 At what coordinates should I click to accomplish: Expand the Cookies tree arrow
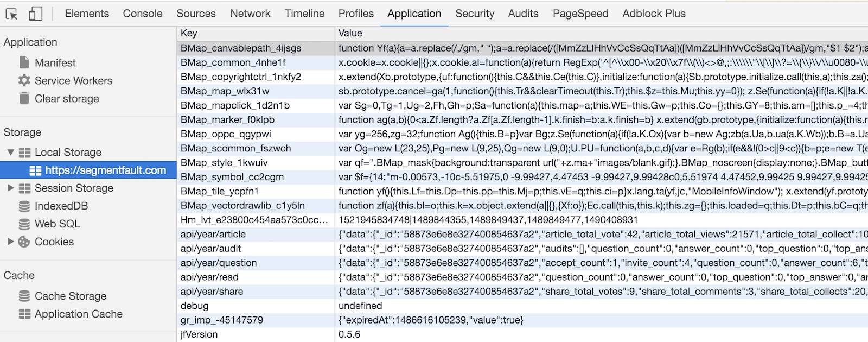point(10,242)
